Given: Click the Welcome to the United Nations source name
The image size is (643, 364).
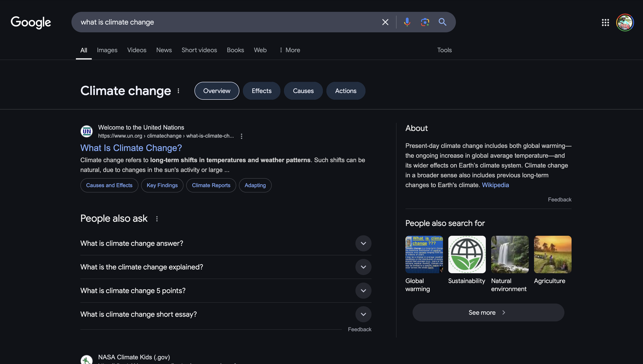Looking at the screenshot, I should click(141, 127).
